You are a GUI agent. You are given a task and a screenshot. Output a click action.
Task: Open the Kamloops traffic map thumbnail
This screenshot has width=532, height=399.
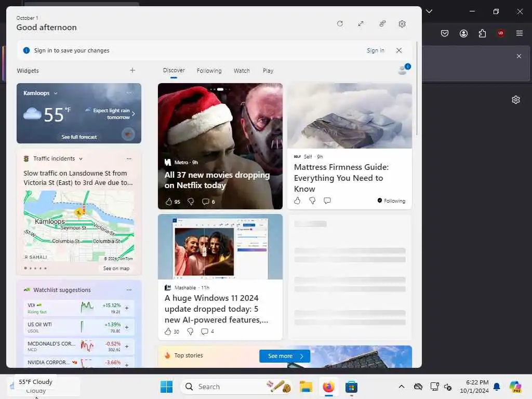79,226
